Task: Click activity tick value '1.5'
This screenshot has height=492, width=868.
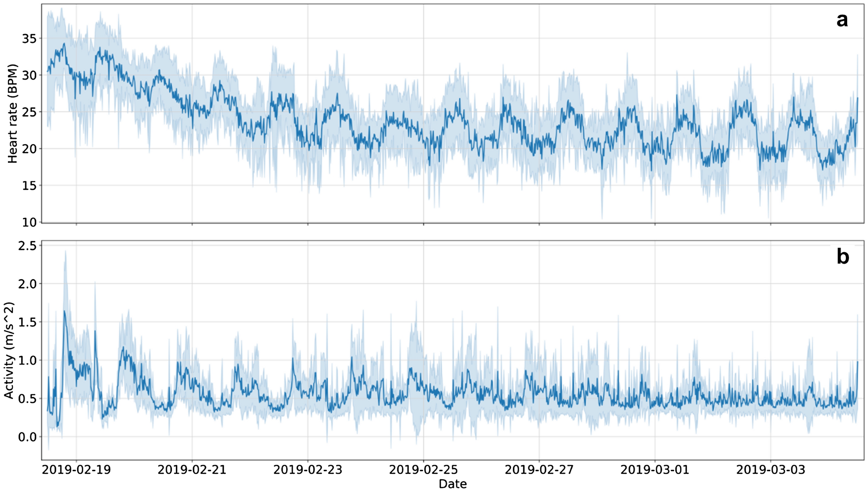Action: (27, 322)
